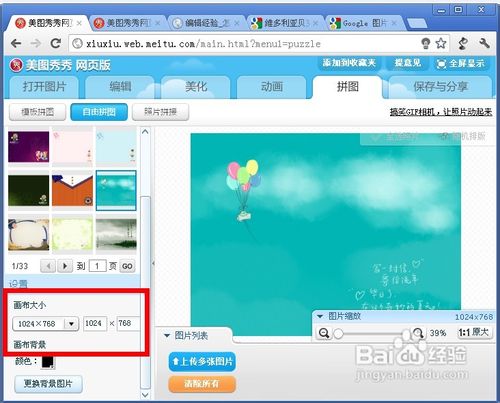This screenshot has height=403, width=500.
Task: Reload the current page
Action: click(56, 43)
